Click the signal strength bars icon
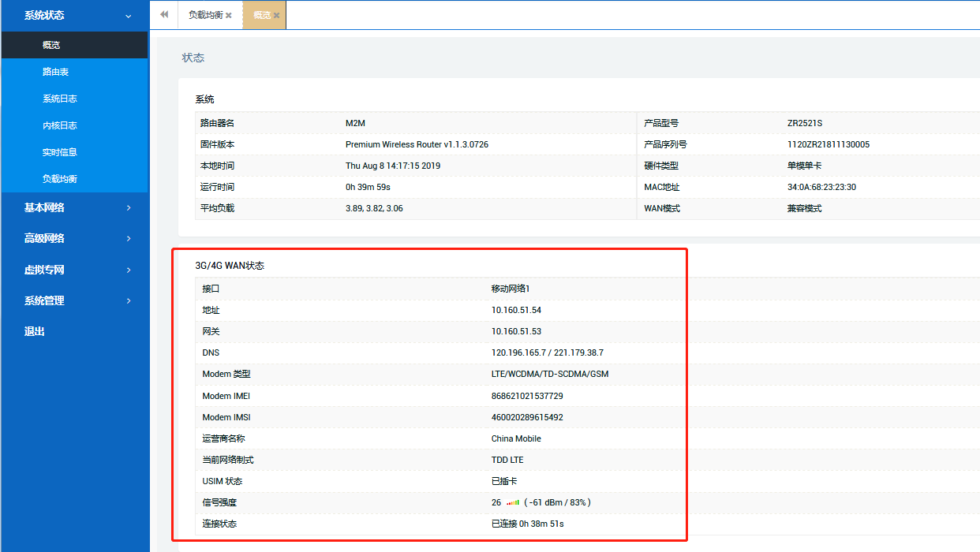The image size is (980, 552). point(513,502)
